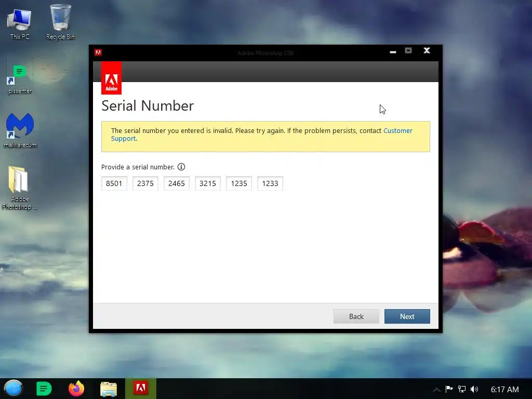
Task: Click the Back button
Action: (x=356, y=316)
